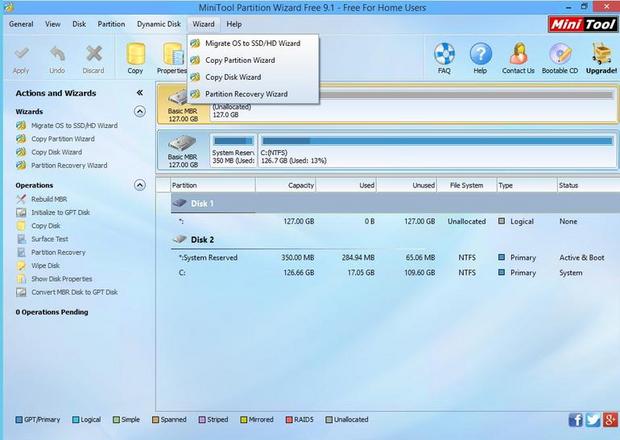620x440 pixels.
Task: Open the FAQ toolbar icon
Action: (x=445, y=57)
